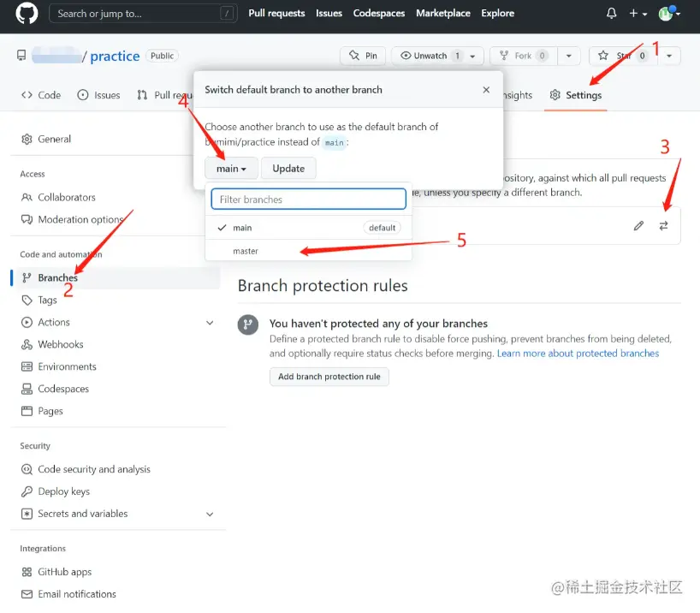The height and width of the screenshot is (613, 700).
Task: Click Add branch protection rule
Action: coord(329,377)
